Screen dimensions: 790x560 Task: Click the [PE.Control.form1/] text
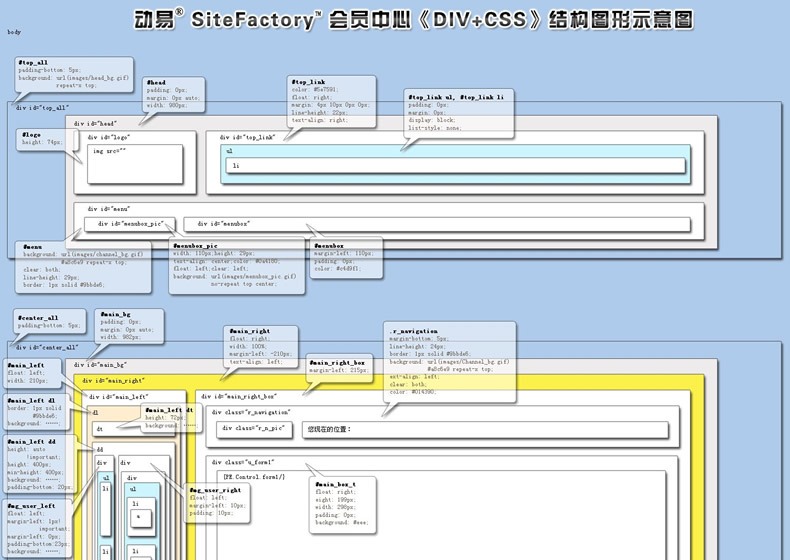click(254, 477)
